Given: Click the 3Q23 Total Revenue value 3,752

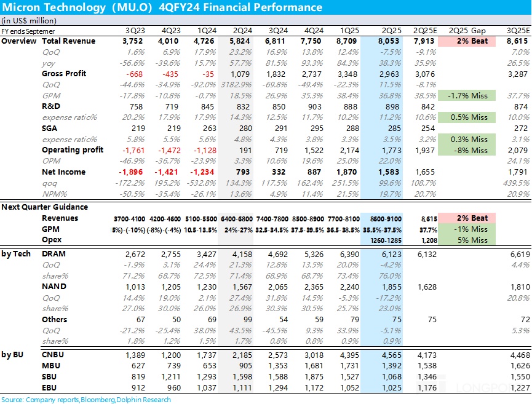Looking at the screenshot, I should [x=133, y=41].
